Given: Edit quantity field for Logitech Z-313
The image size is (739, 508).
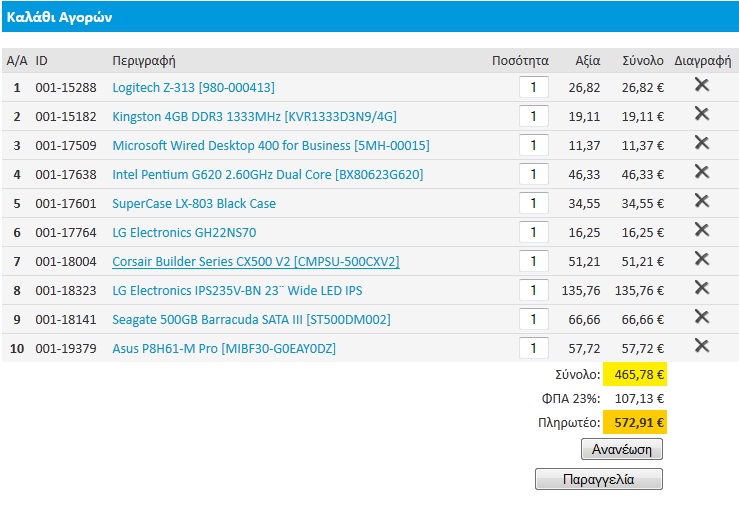Looking at the screenshot, I should (x=534, y=87).
